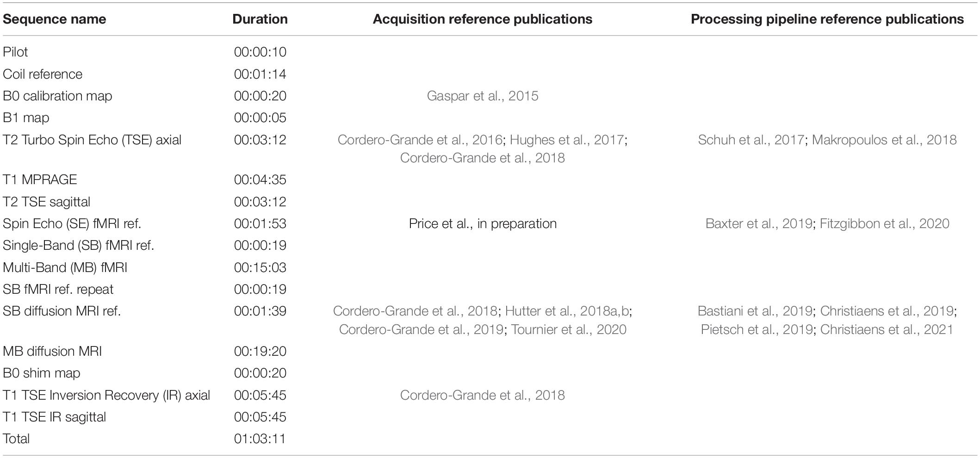Viewport: 980px width, 458px height.
Task: Follow the Baxter et al., 2019 link
Action: [x=759, y=223]
